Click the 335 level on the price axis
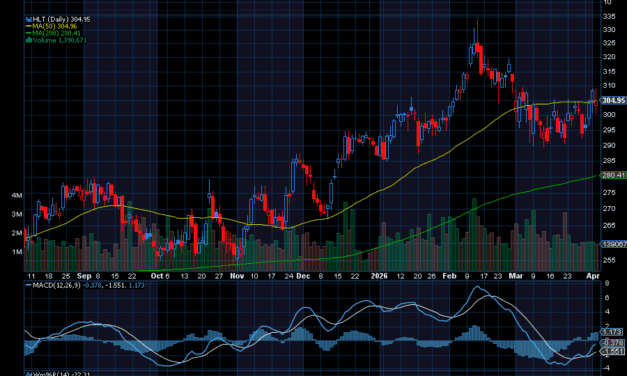This screenshot has width=627, height=376. (x=609, y=16)
